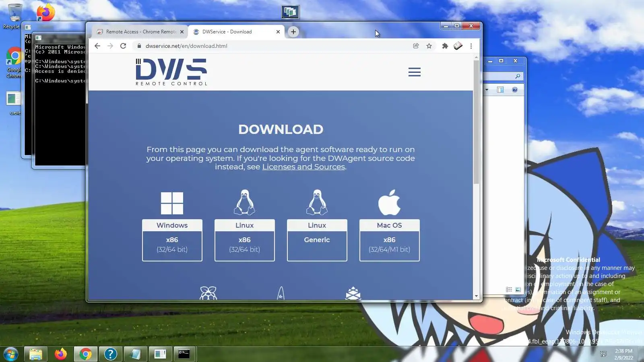Click the front Command Prompt window's title icon

39,38
